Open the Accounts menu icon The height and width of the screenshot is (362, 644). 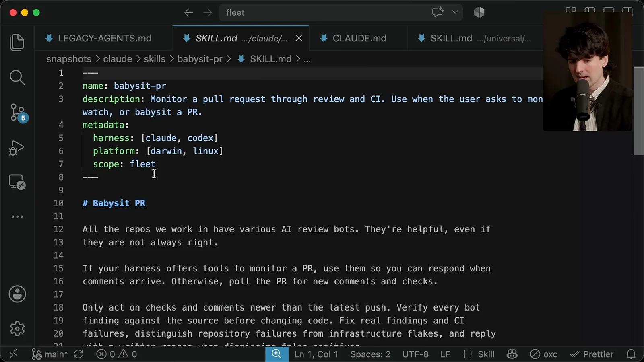[x=17, y=294]
